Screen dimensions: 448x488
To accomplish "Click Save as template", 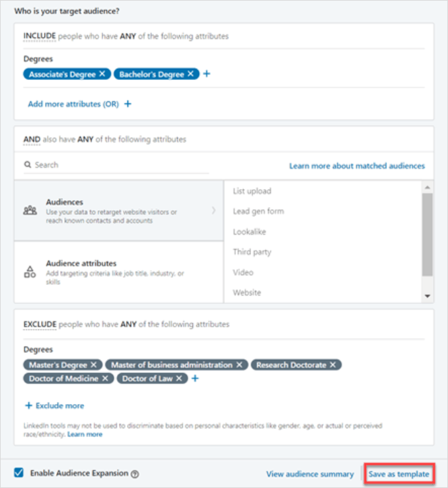I will point(399,474).
